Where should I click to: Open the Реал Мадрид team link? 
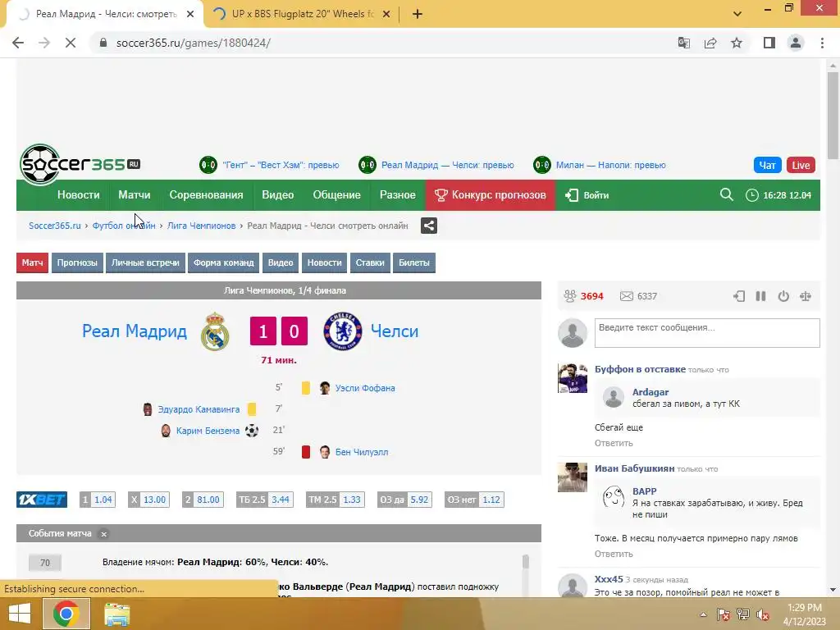click(135, 331)
